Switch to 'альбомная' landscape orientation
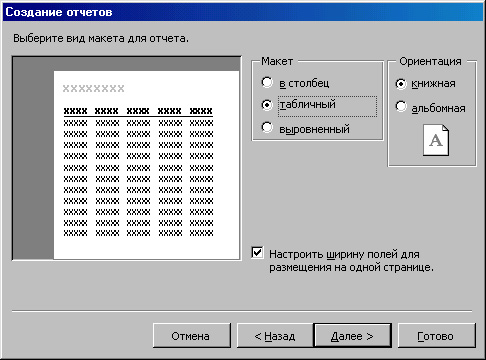Image resolution: width=486 pixels, height=360 pixels. [x=401, y=107]
